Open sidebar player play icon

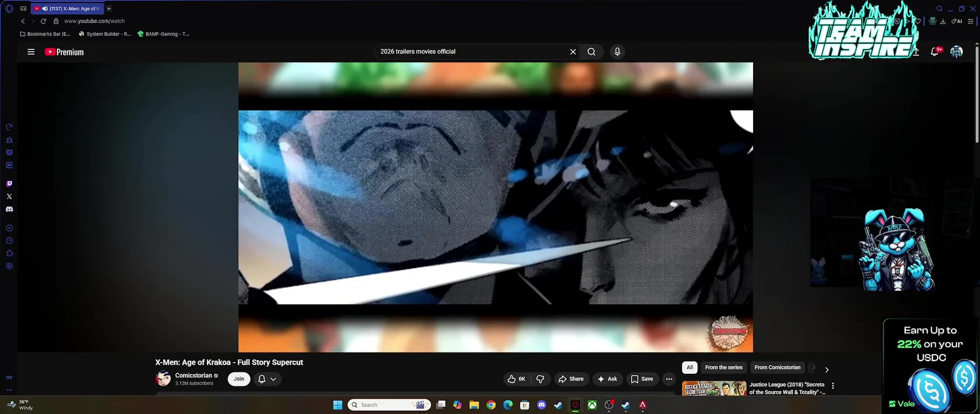point(9,228)
